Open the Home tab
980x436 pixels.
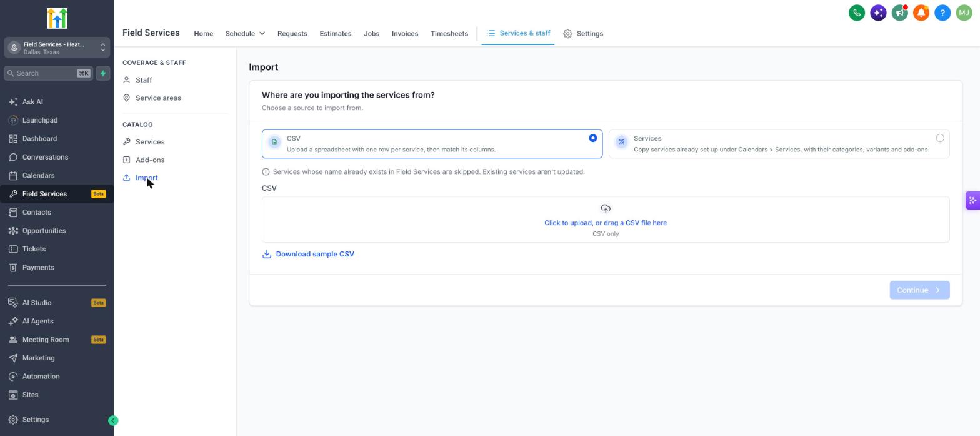(203, 34)
